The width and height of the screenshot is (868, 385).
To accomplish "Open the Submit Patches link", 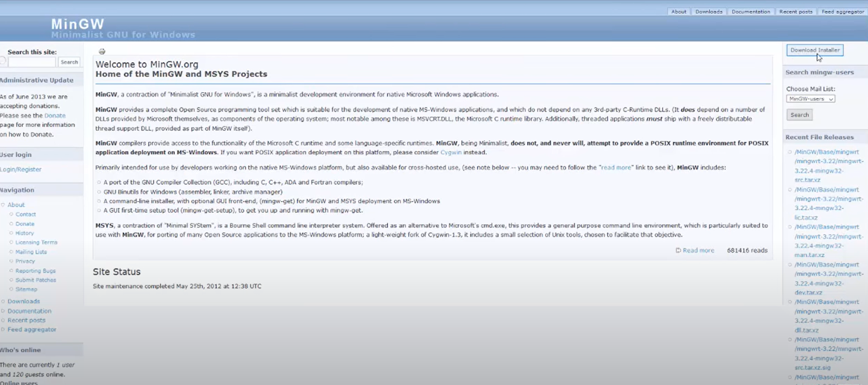I will click(x=36, y=280).
